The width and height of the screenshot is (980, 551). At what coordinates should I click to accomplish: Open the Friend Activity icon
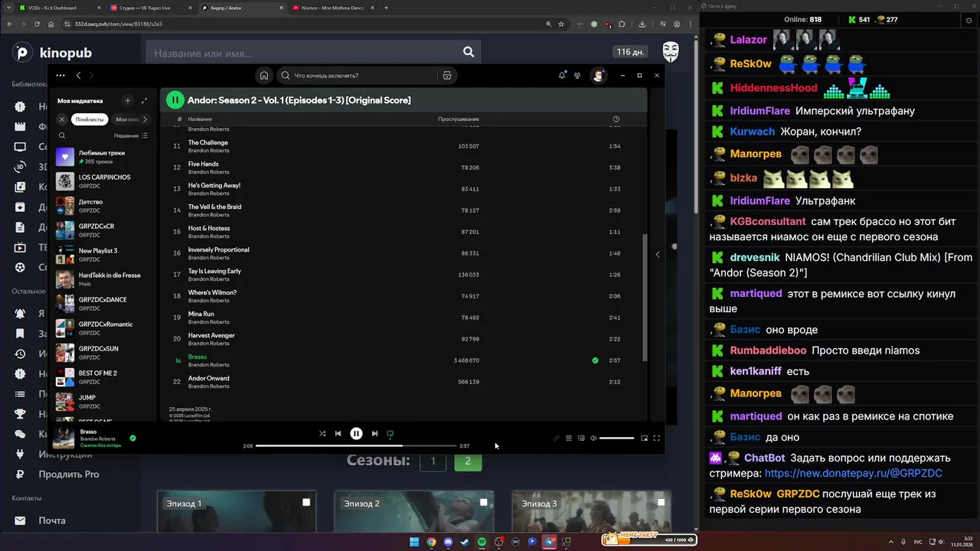coord(577,75)
